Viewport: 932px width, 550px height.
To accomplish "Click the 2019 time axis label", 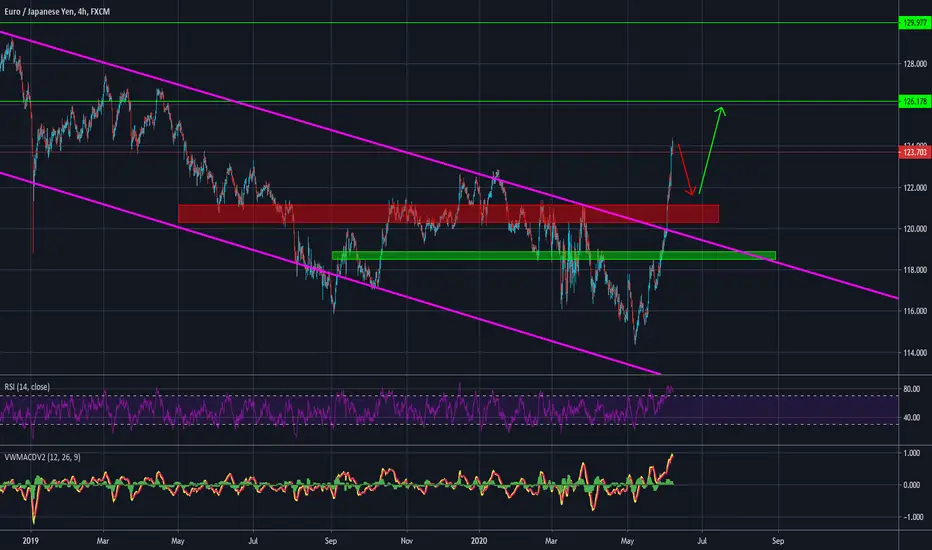I will 30,541.
